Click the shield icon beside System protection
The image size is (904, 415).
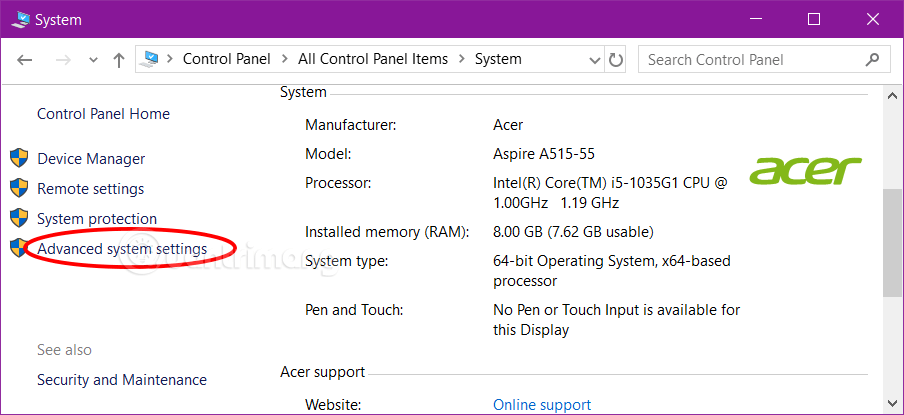point(20,218)
